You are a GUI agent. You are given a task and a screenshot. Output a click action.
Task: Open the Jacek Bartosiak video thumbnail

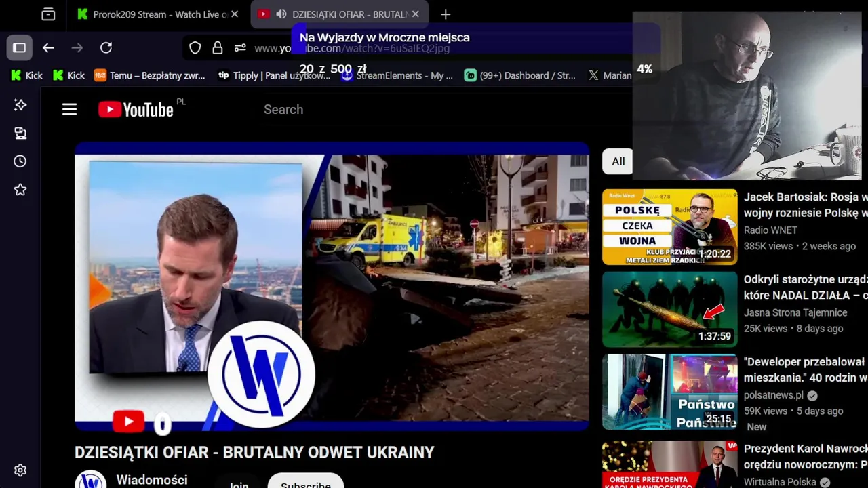[x=669, y=226]
